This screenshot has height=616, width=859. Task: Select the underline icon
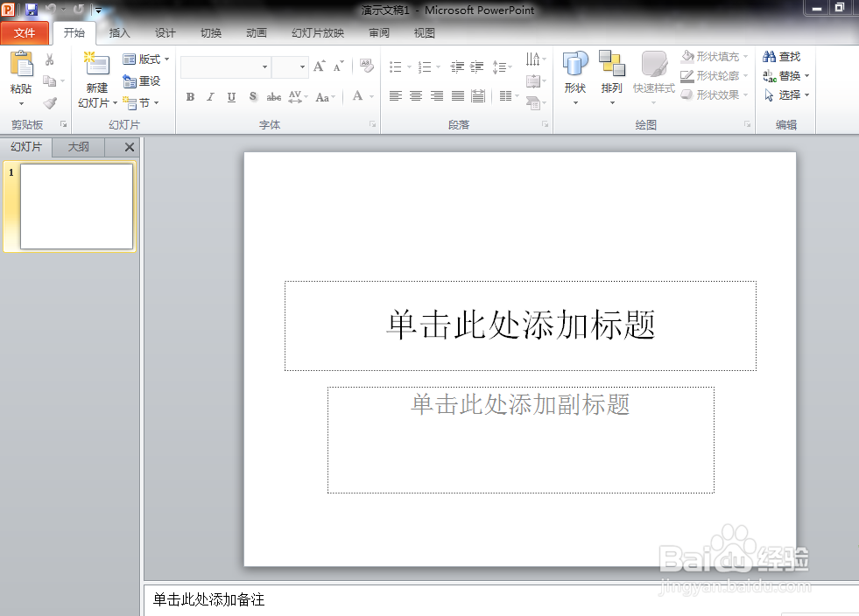230,97
